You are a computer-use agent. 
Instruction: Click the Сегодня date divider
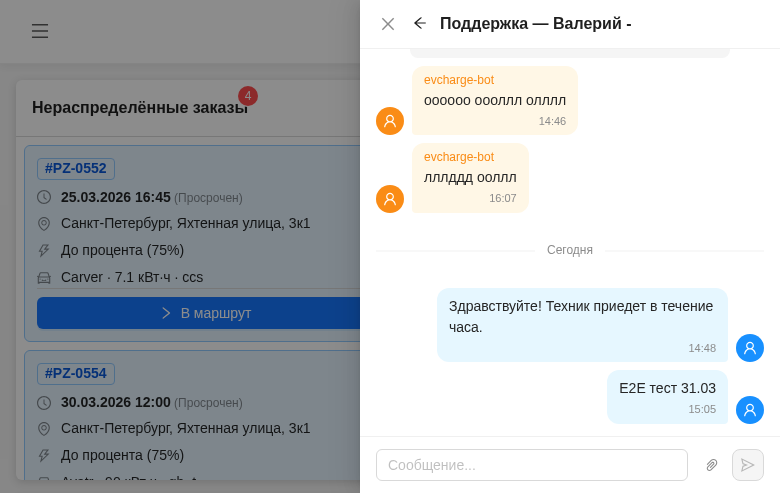[x=569, y=250]
